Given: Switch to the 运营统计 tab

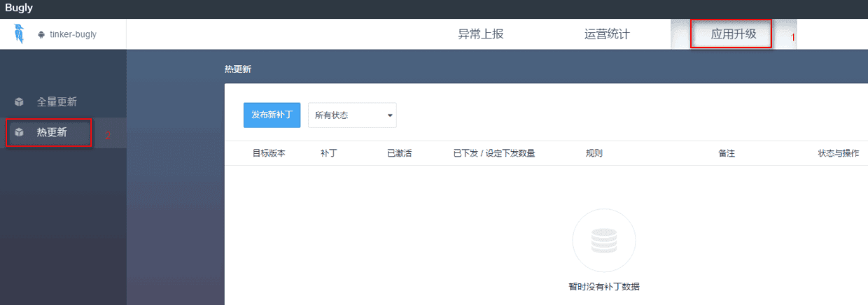Looking at the screenshot, I should tap(607, 34).
